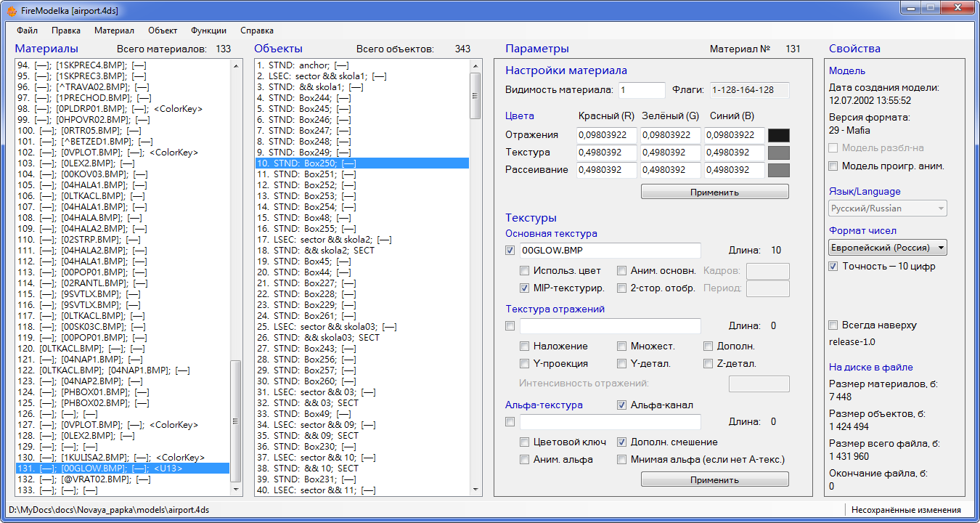This screenshot has width=980, height=523.
Task: Click the FireModelka app icon in title bar
Action: [12, 10]
